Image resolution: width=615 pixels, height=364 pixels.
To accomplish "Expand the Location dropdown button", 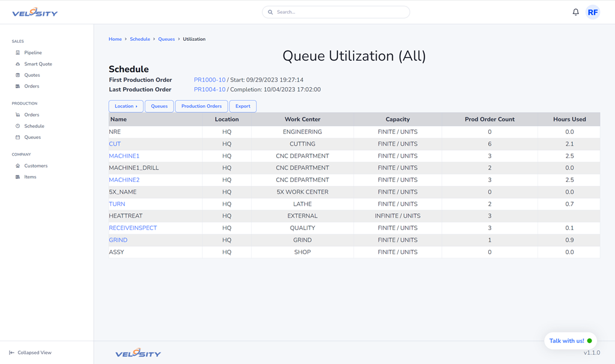I will [x=126, y=106].
